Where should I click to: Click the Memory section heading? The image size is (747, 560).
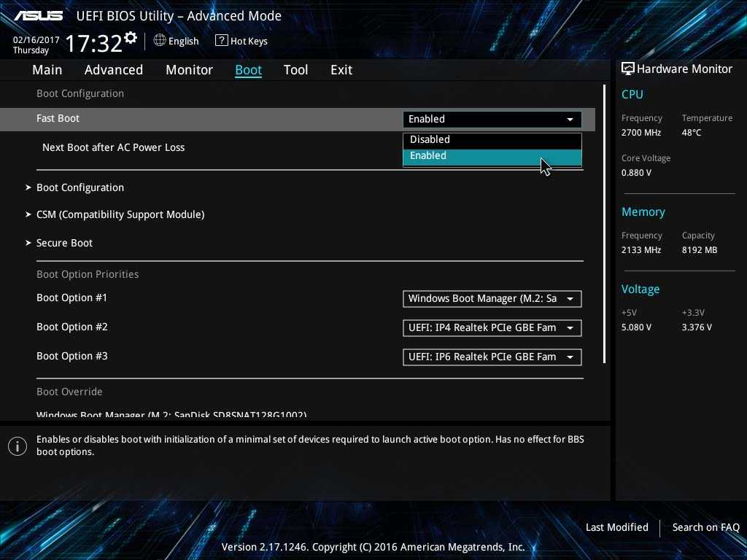(643, 212)
